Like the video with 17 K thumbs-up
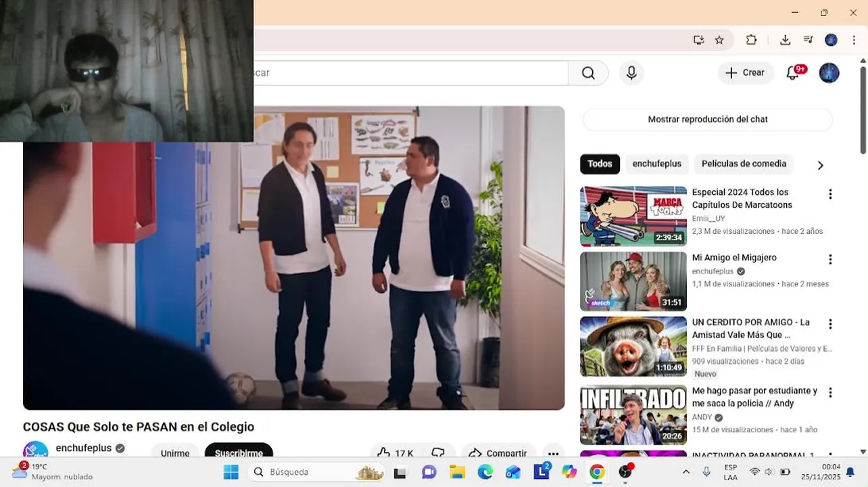Viewport: 868px width, 487px height. (395, 453)
